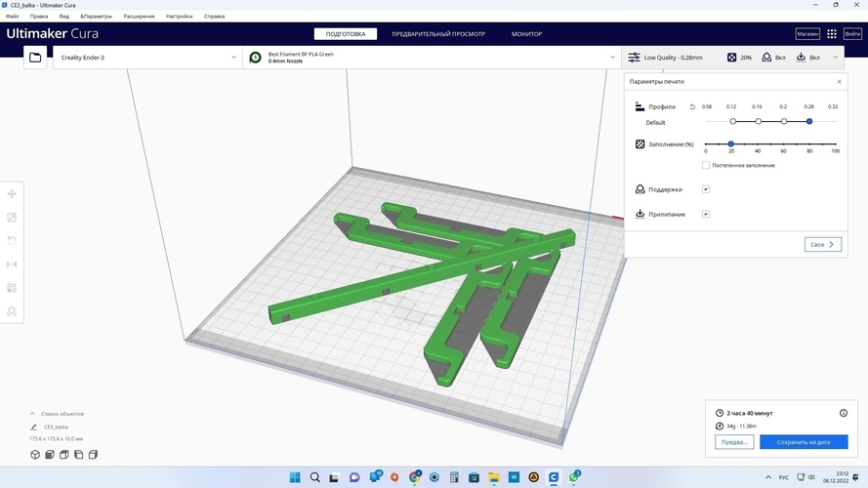The image size is (868, 488).
Task: Open file with the folder icon
Action: 35,58
